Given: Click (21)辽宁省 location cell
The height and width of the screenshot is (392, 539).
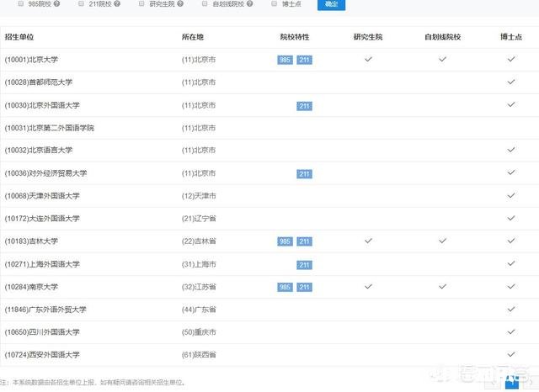Looking at the screenshot, I should [x=199, y=219].
